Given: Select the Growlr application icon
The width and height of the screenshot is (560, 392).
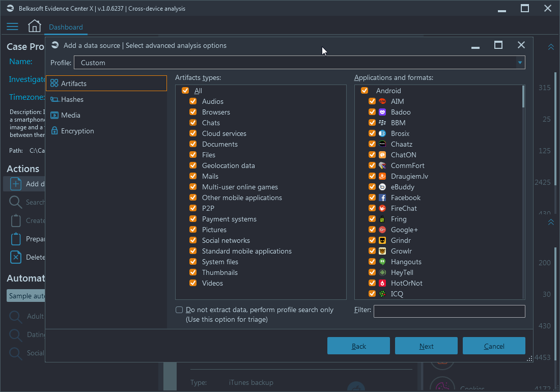Looking at the screenshot, I should [382, 251].
